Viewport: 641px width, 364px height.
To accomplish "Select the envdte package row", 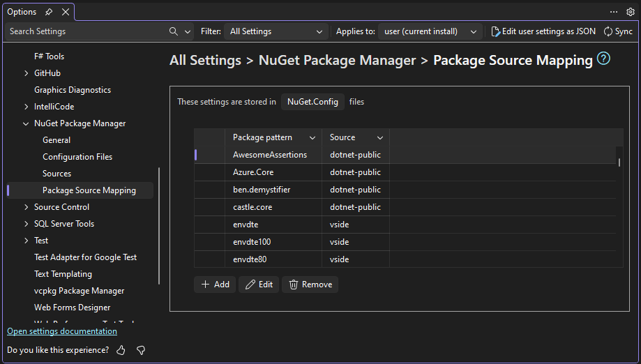I will (405, 225).
